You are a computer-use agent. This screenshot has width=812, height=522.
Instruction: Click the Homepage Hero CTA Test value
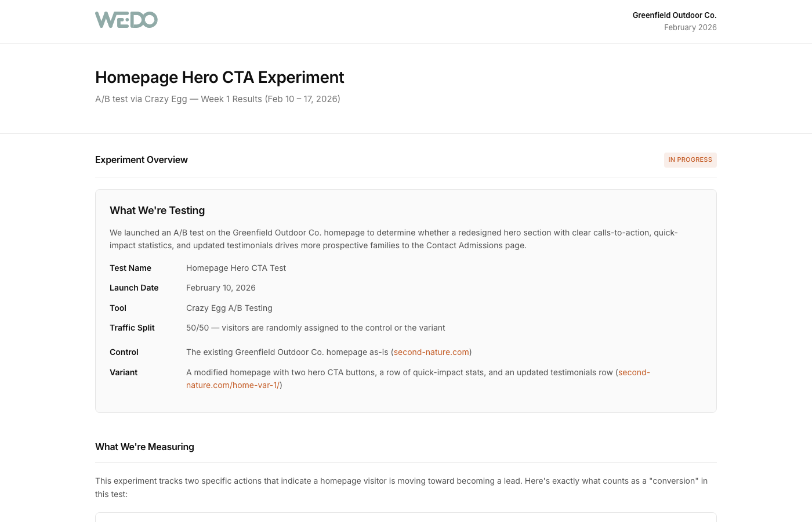point(236,268)
